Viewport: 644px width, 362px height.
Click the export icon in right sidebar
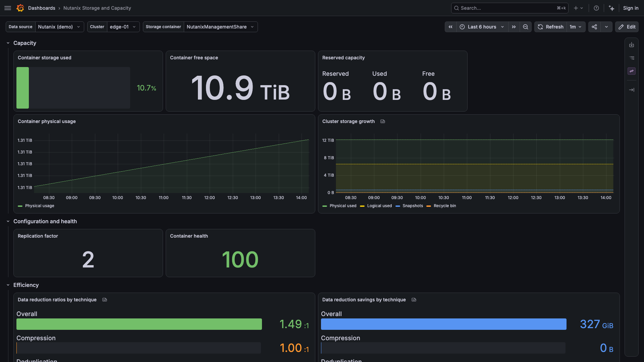click(632, 45)
